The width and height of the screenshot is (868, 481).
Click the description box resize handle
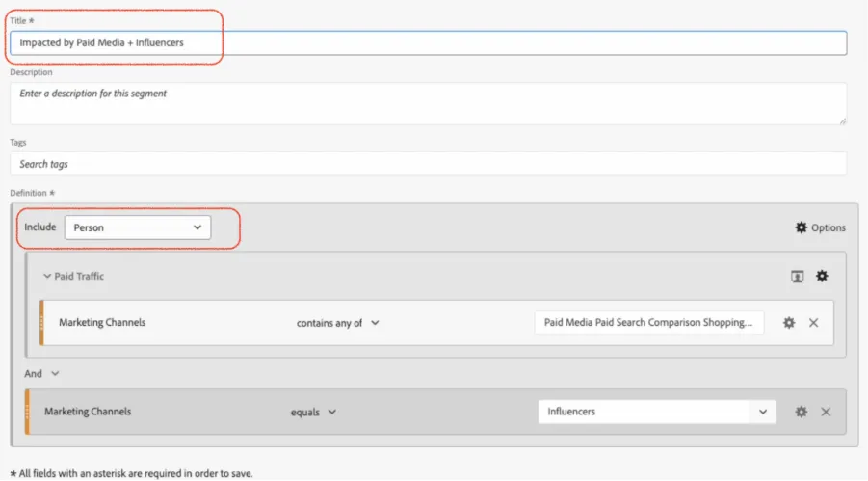pyautogui.click(x=843, y=120)
